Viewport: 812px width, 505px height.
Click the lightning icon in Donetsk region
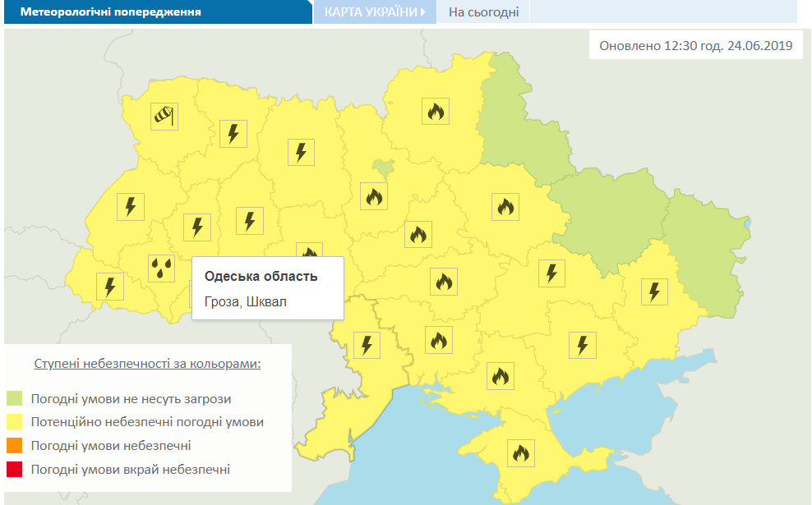(654, 292)
